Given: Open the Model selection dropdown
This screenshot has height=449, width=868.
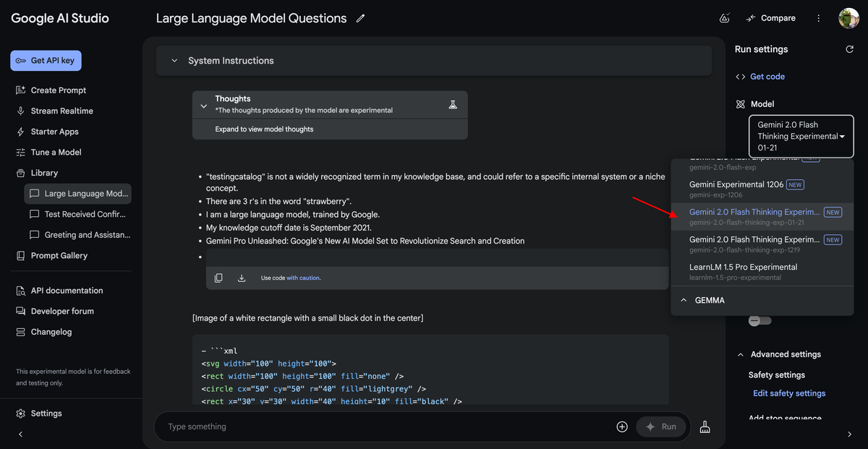Looking at the screenshot, I should pos(801,136).
